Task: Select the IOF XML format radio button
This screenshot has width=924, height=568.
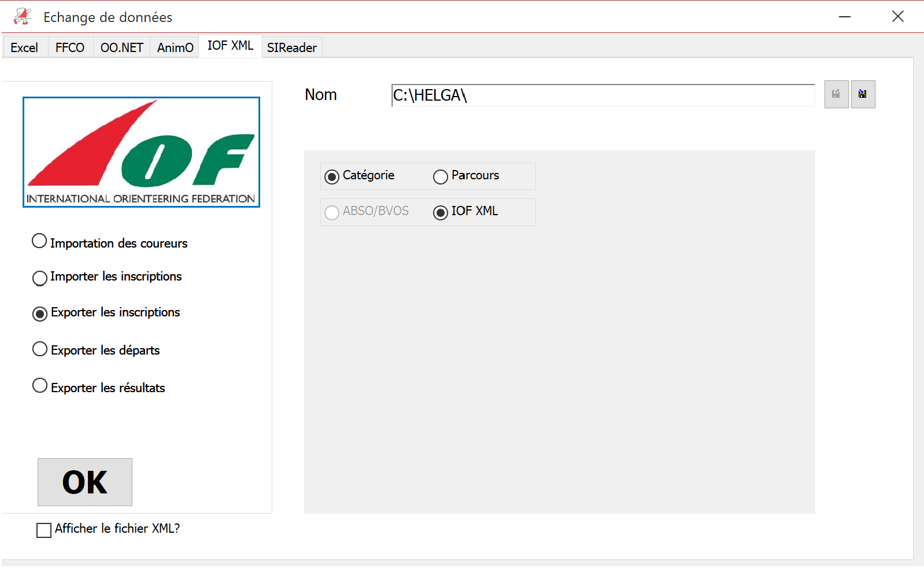Action: pyautogui.click(x=441, y=213)
